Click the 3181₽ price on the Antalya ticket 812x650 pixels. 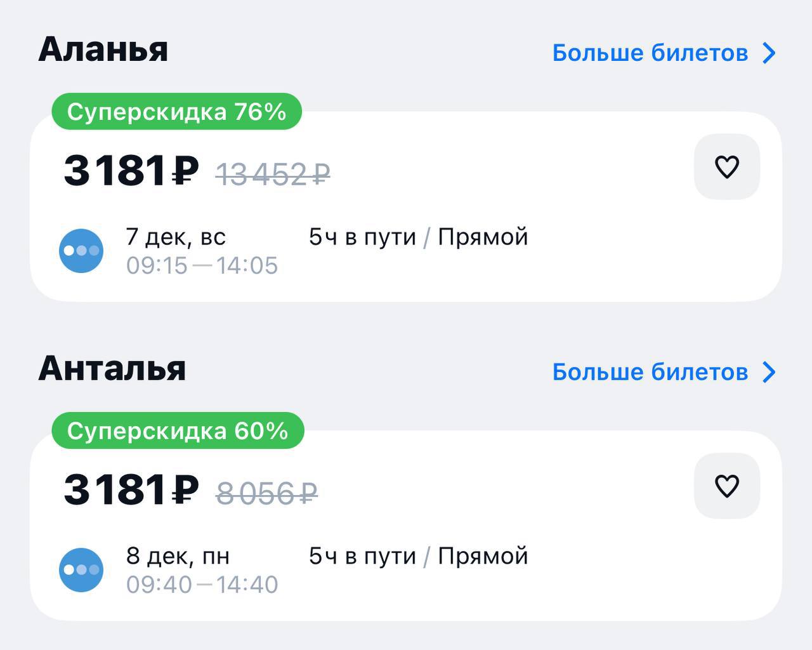point(131,490)
